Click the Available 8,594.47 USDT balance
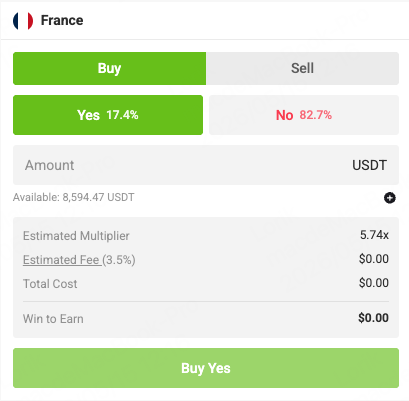Image resolution: width=409 pixels, height=401 pixels. pyautogui.click(x=74, y=197)
